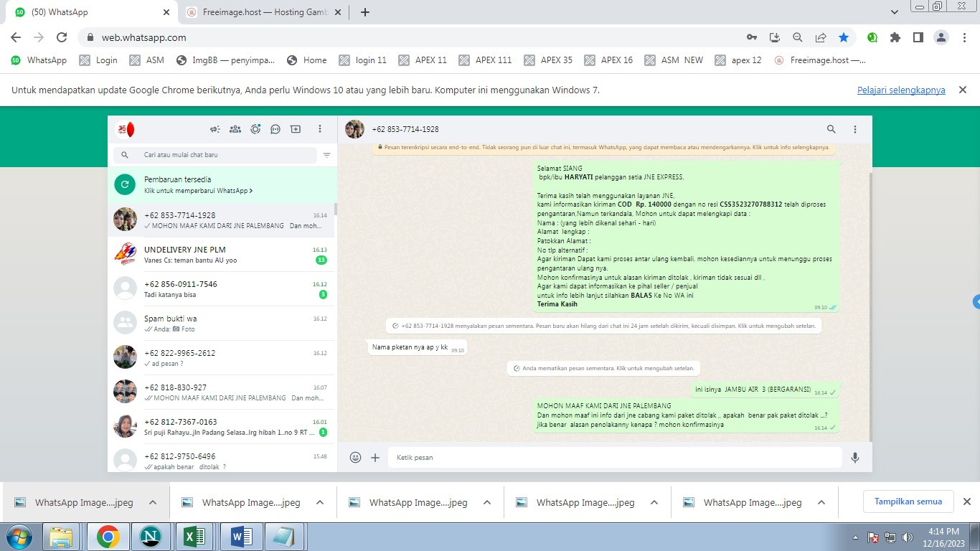Click Klik untuk memperbarui WhatsApp
This screenshot has height=551, width=980.
point(198,191)
